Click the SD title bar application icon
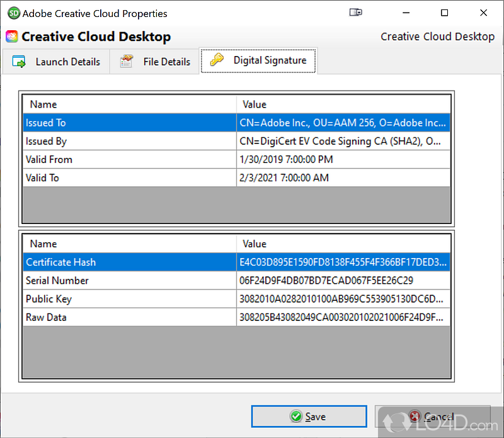 [13, 13]
